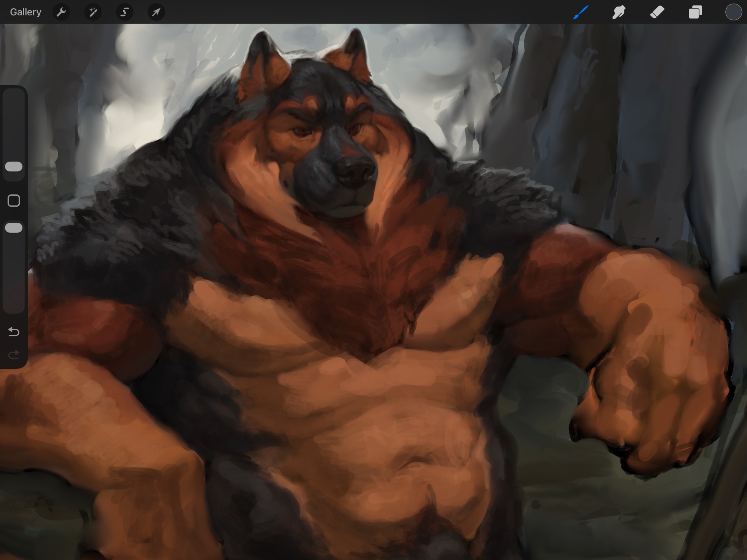Open the Layers panel
This screenshot has height=560, width=747.
pyautogui.click(x=695, y=12)
